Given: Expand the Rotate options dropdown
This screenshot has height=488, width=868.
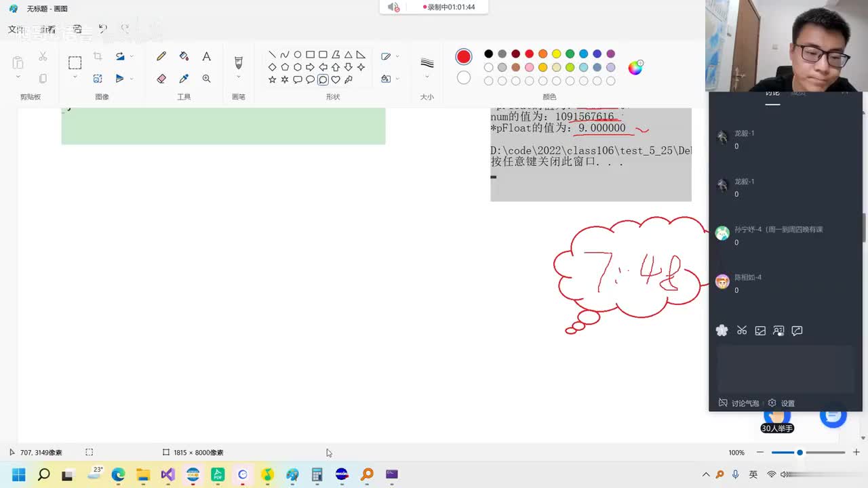Looking at the screenshot, I should (x=132, y=56).
